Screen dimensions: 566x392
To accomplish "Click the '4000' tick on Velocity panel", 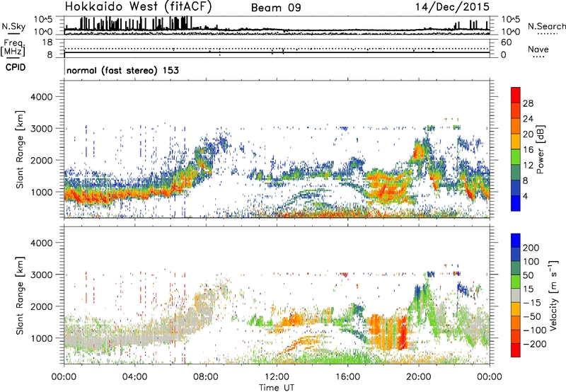I will click(42, 243).
